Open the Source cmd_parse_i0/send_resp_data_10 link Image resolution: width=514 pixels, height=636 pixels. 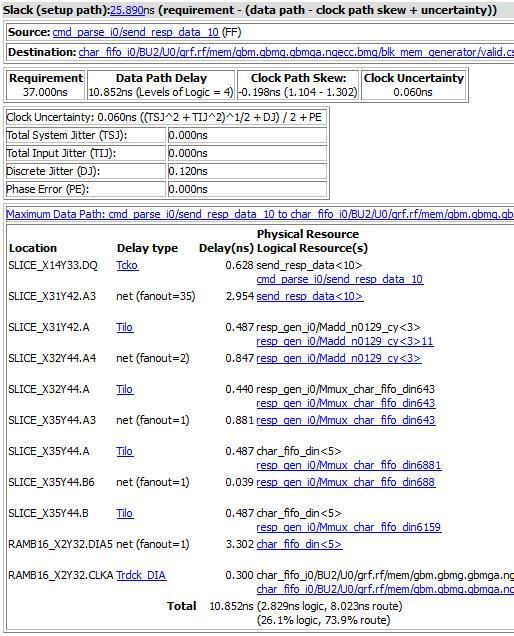click(135, 32)
